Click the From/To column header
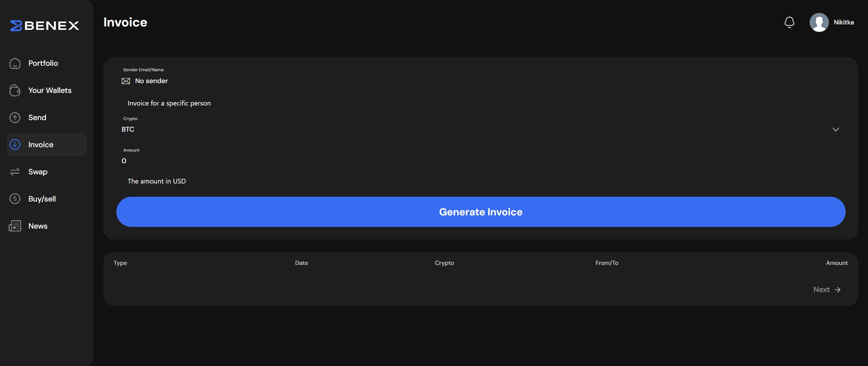Screen dimensions: 868x366 [x=607, y=263]
